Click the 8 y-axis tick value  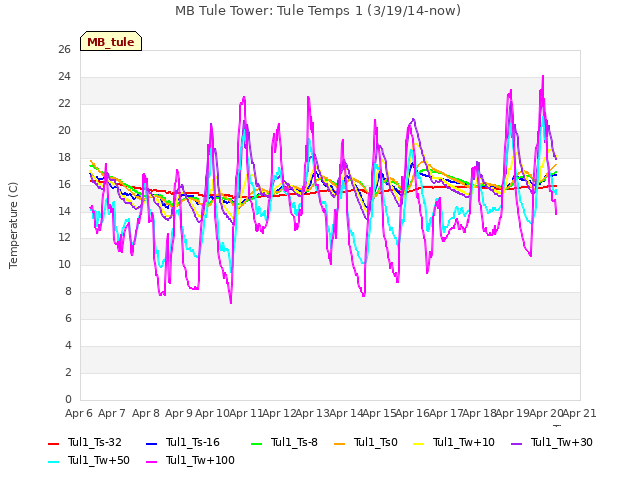68,291
